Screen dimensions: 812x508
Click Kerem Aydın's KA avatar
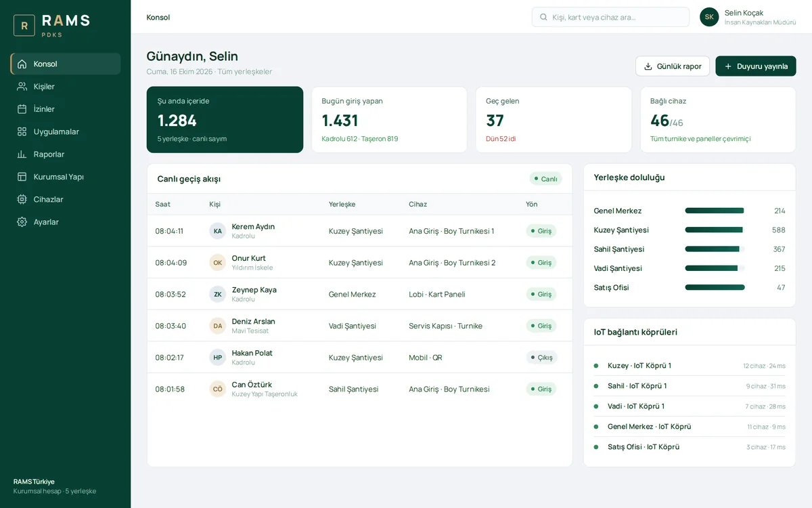click(x=218, y=231)
